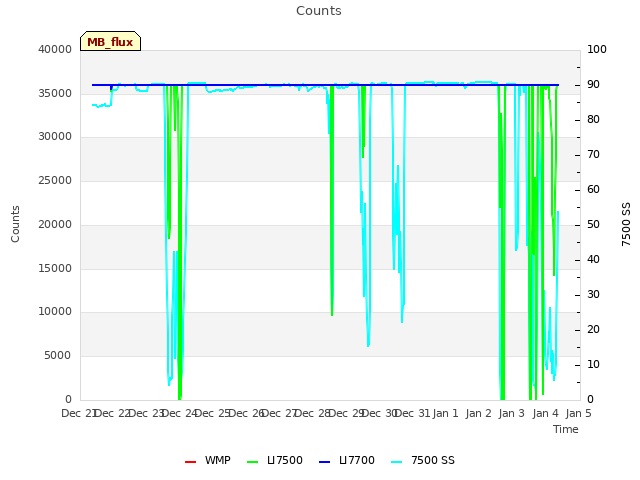Click the MB_flux site label tag

click(110, 41)
